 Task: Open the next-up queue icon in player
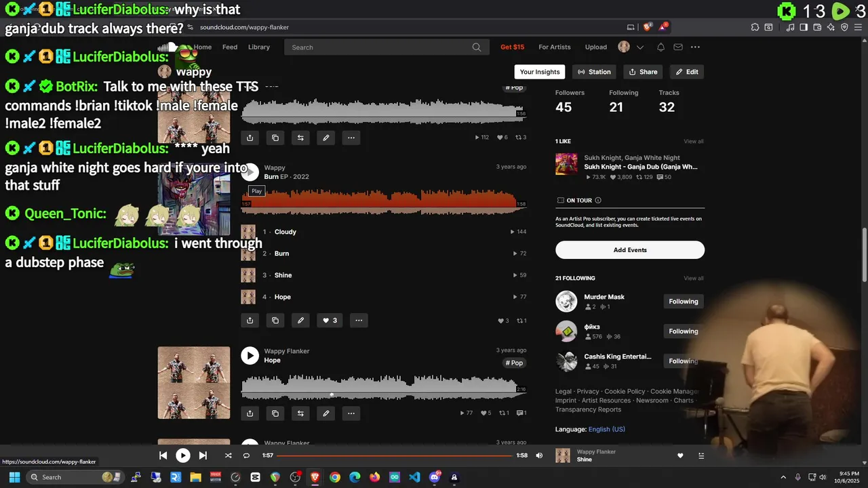(x=701, y=455)
